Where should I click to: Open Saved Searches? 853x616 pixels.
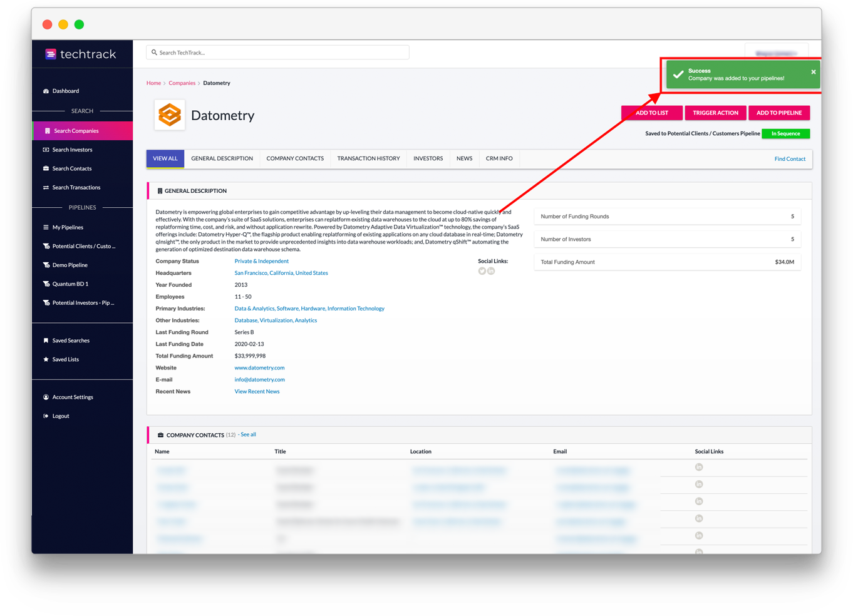[70, 340]
